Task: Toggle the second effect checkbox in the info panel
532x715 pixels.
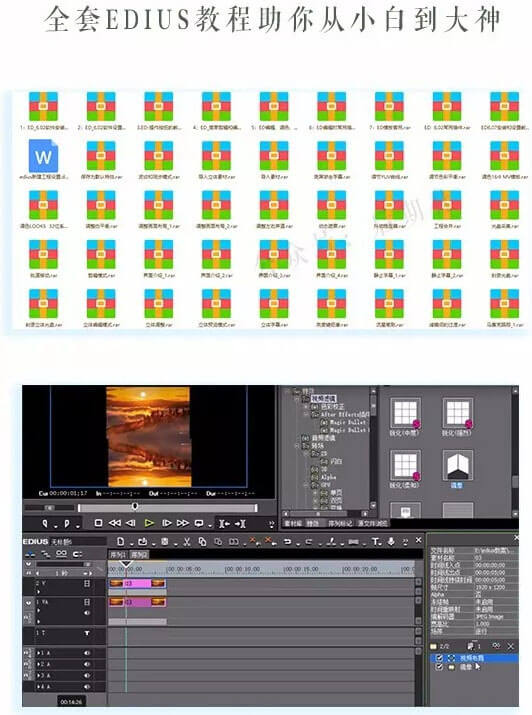Action: [439, 667]
